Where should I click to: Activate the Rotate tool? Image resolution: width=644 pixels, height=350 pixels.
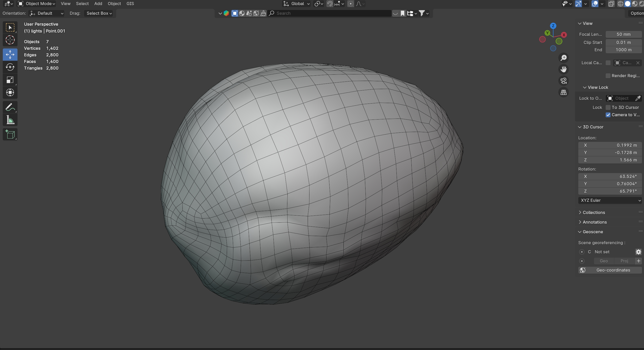tap(10, 67)
